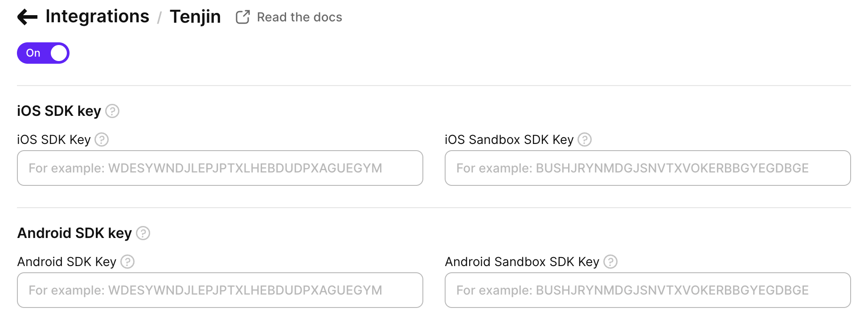
Task: Click help icon beside Android SDK Key field label
Action: 127,262
